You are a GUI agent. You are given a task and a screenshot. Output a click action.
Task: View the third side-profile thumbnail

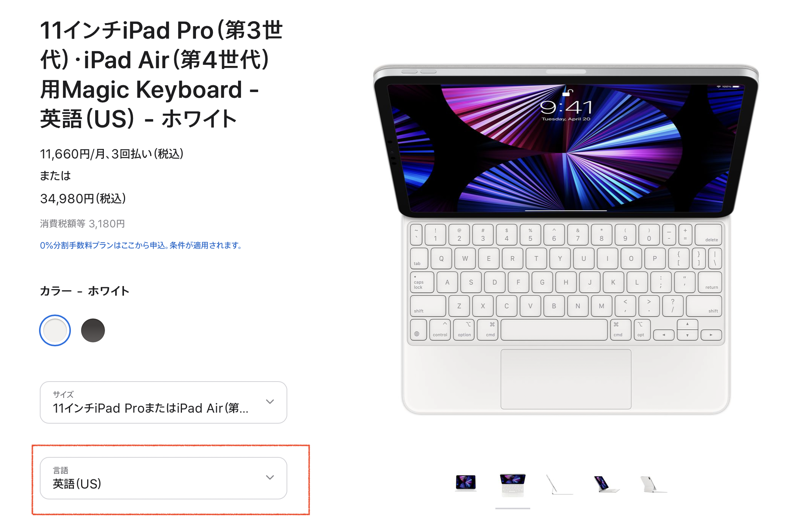pyautogui.click(x=559, y=484)
